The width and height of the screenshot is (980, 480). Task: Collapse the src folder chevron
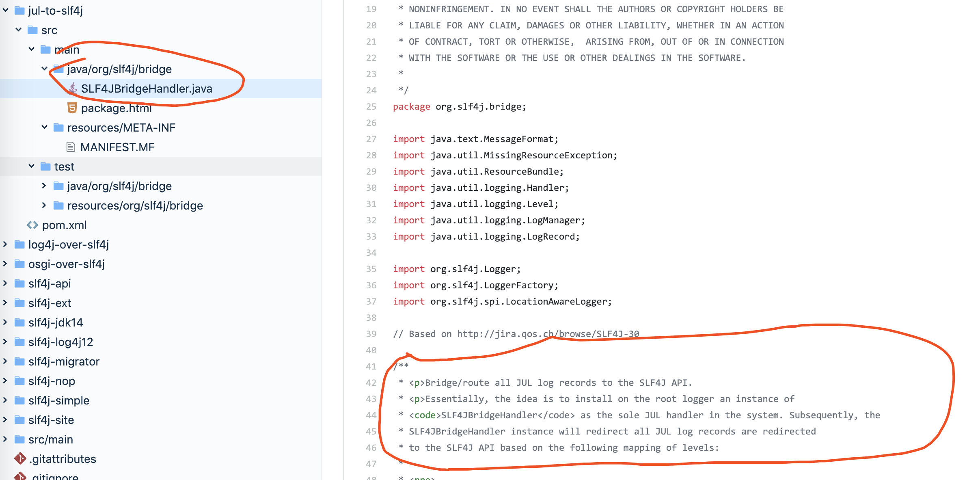coord(19,30)
